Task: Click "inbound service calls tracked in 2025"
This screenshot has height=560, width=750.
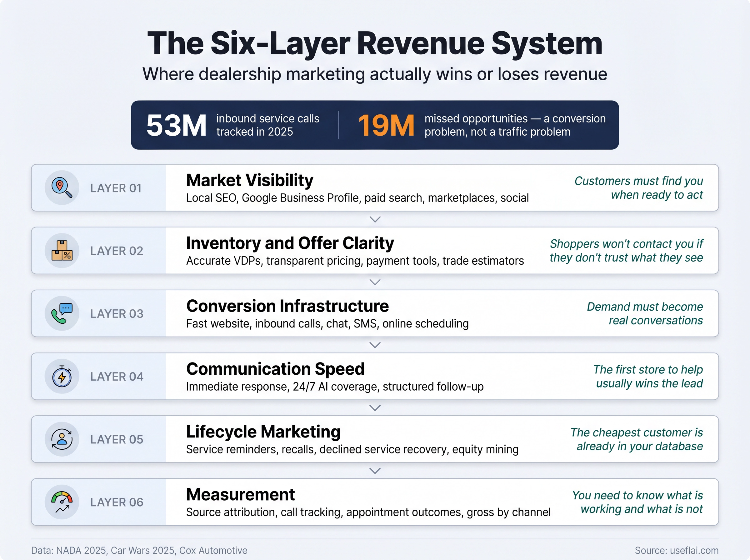Action: [268, 125]
